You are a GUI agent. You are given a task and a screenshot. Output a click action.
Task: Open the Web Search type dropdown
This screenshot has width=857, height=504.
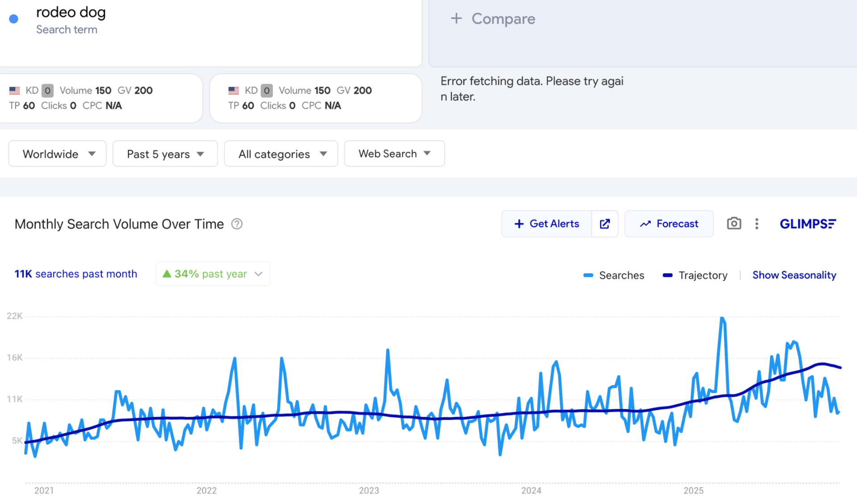394,154
